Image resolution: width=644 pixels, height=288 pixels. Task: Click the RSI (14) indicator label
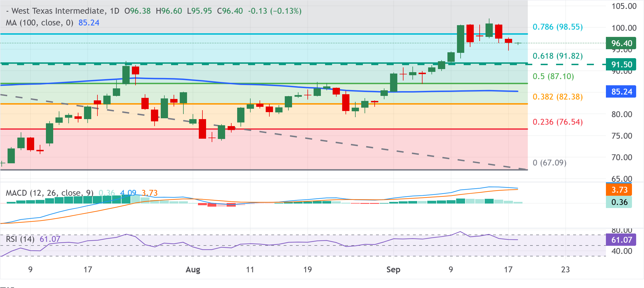(x=20, y=239)
